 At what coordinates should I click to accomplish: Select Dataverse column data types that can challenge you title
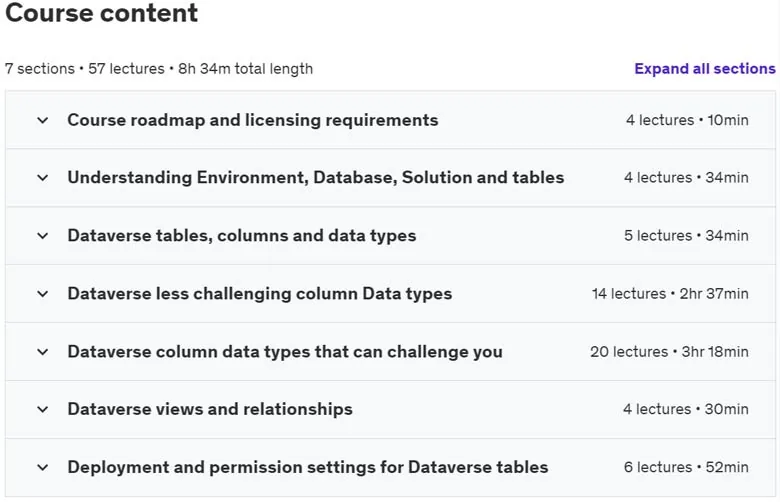coord(285,352)
